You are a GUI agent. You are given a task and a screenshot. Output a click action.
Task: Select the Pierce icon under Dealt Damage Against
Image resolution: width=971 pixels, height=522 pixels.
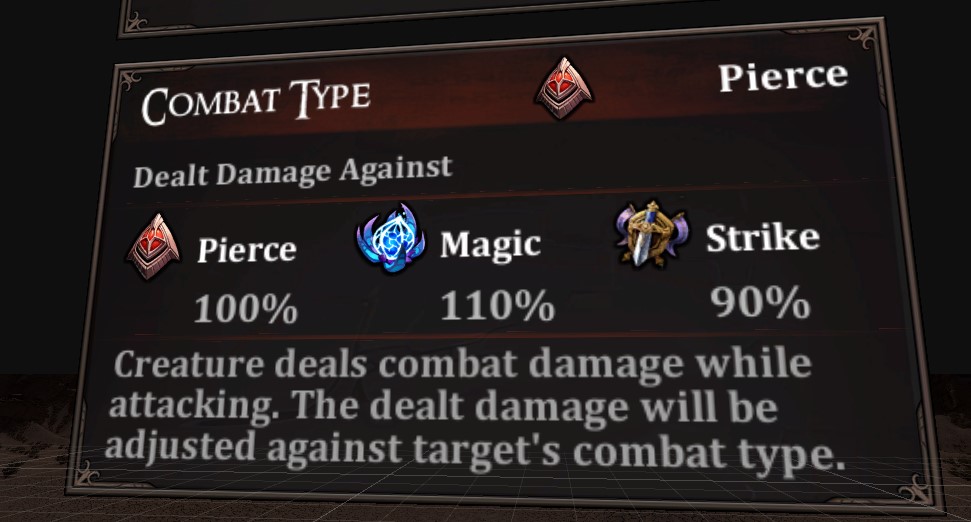coord(154,246)
